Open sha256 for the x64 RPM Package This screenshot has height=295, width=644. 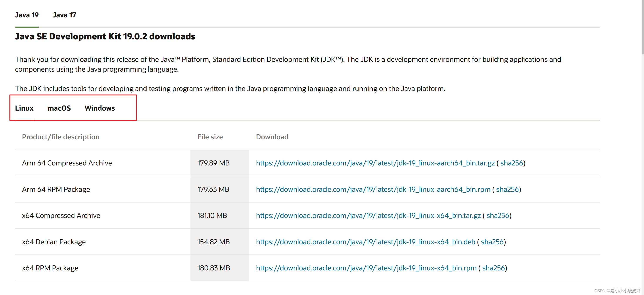click(493, 268)
